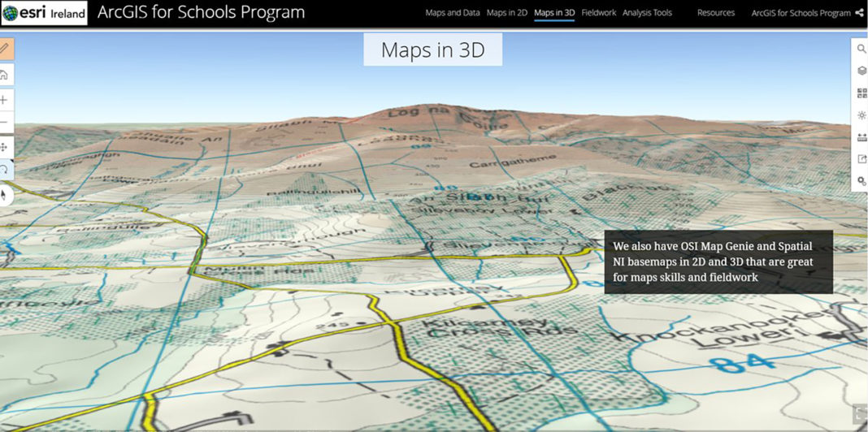
Task: Click the esri Ireland logo
Action: coord(44,13)
